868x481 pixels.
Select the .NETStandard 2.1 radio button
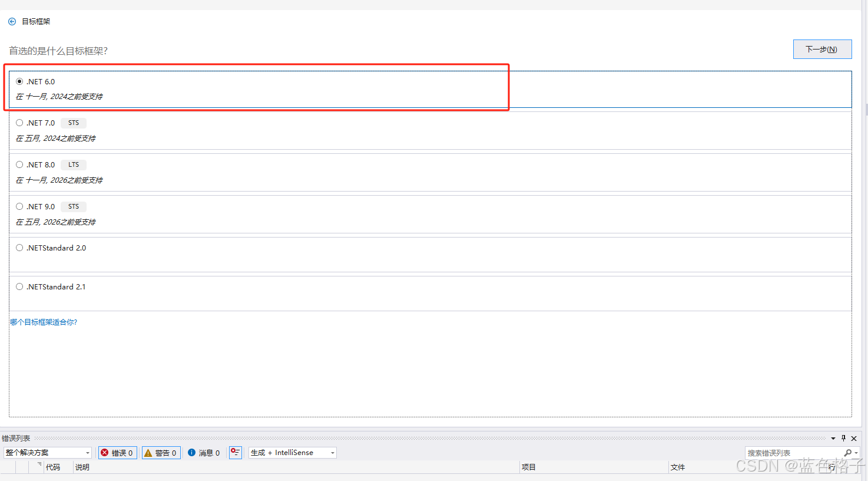(19, 286)
